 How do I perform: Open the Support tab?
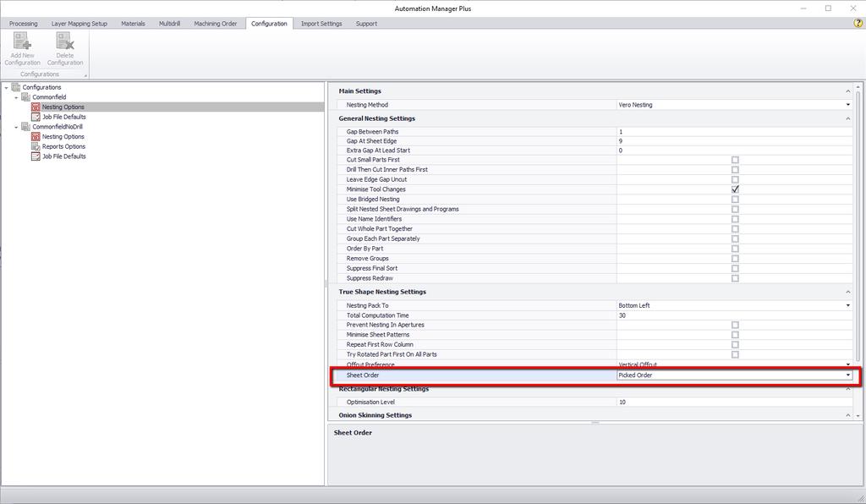pos(366,24)
